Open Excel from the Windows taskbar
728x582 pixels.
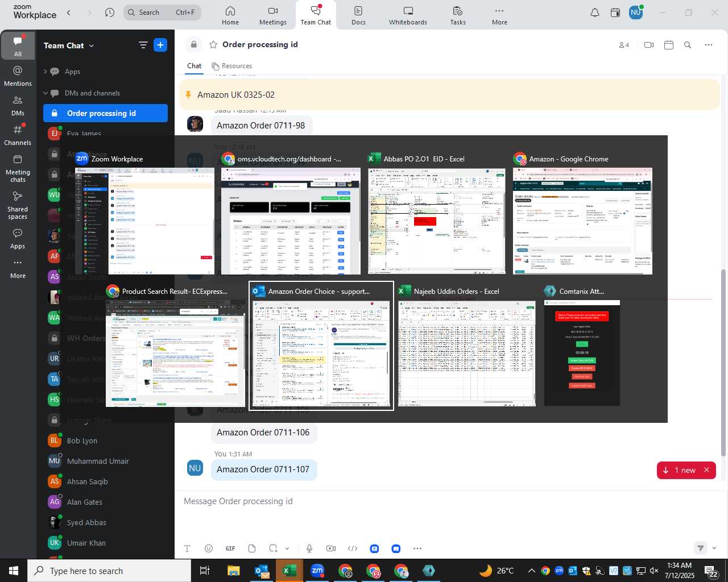[289, 571]
